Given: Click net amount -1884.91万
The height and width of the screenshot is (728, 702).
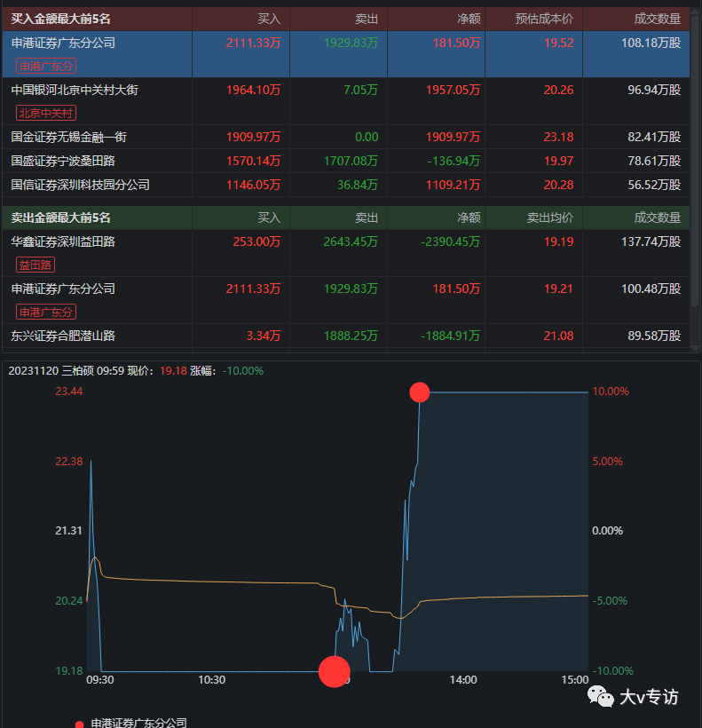Looking at the screenshot, I should click(x=450, y=336).
